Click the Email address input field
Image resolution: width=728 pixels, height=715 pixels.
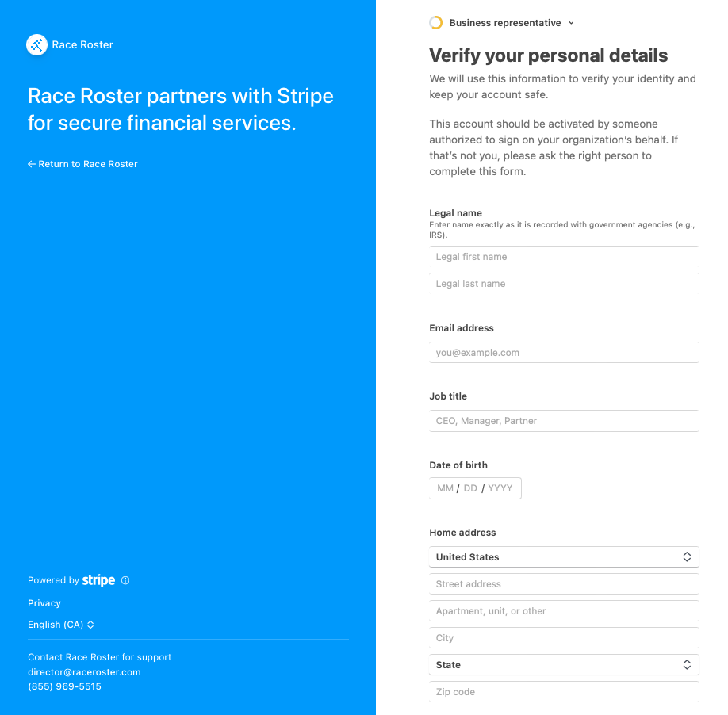564,353
